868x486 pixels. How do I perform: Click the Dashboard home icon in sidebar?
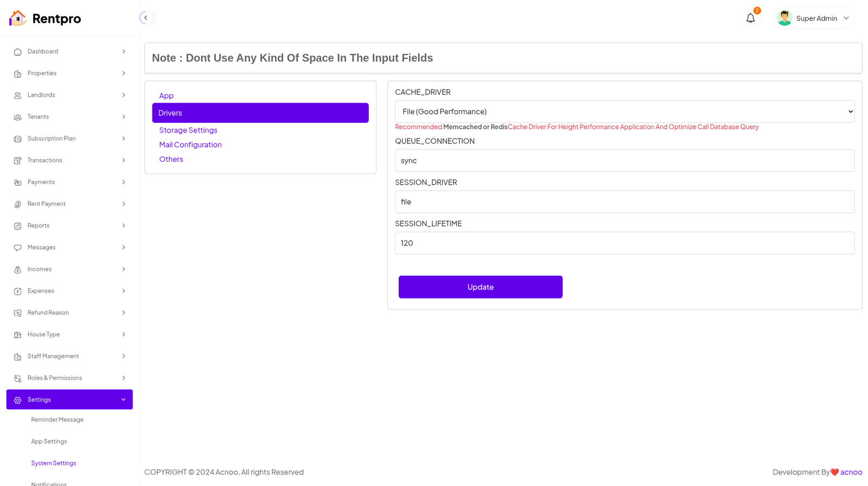coord(17,52)
